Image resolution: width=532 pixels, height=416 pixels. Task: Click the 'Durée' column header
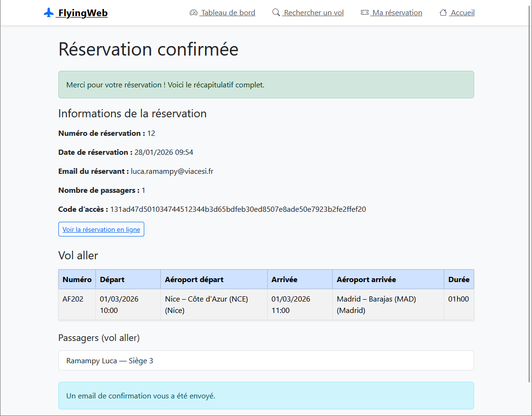pos(458,279)
